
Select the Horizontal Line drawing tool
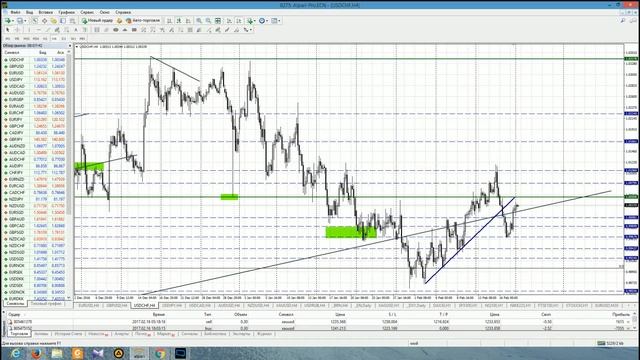tap(38, 30)
